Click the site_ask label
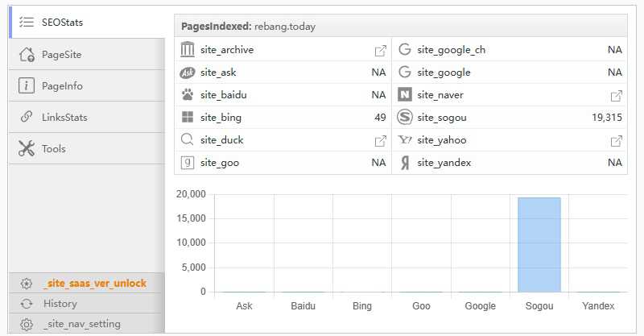 pos(218,73)
